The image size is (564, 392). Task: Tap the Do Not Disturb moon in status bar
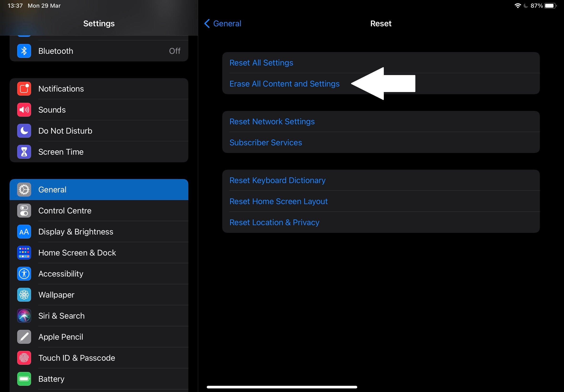pyautogui.click(x=526, y=6)
